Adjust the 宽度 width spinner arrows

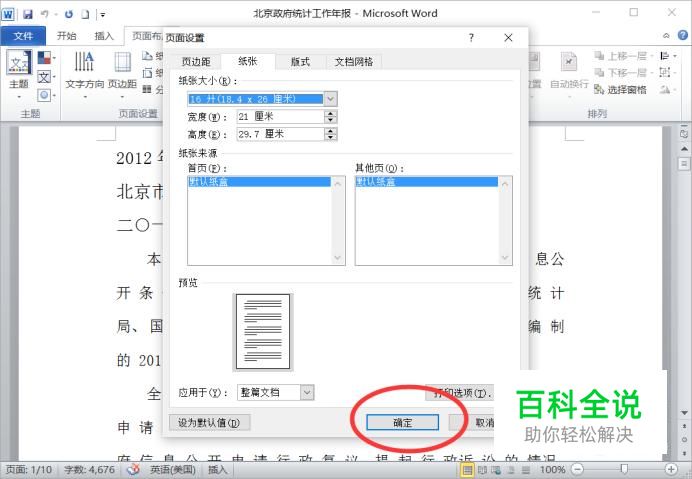[x=331, y=117]
